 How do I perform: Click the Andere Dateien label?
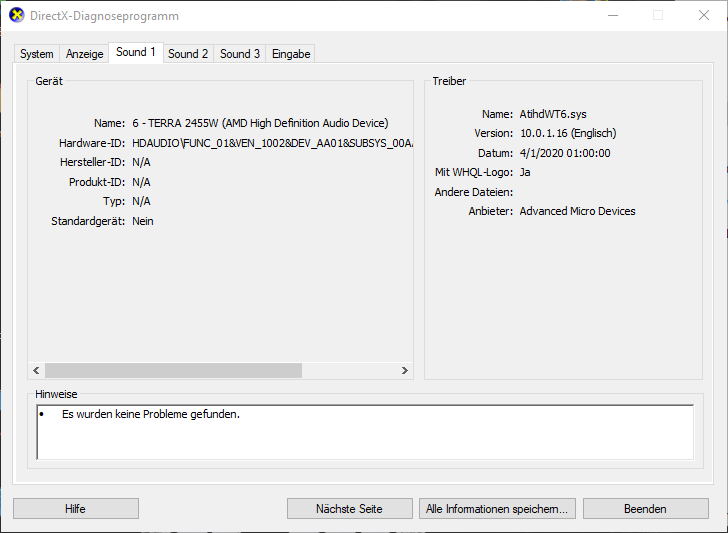pos(474,192)
